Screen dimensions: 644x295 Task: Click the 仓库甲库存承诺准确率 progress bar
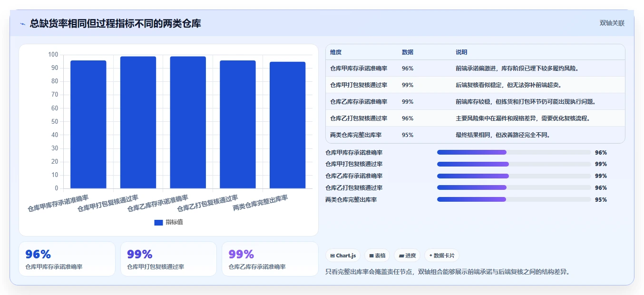(x=514, y=152)
